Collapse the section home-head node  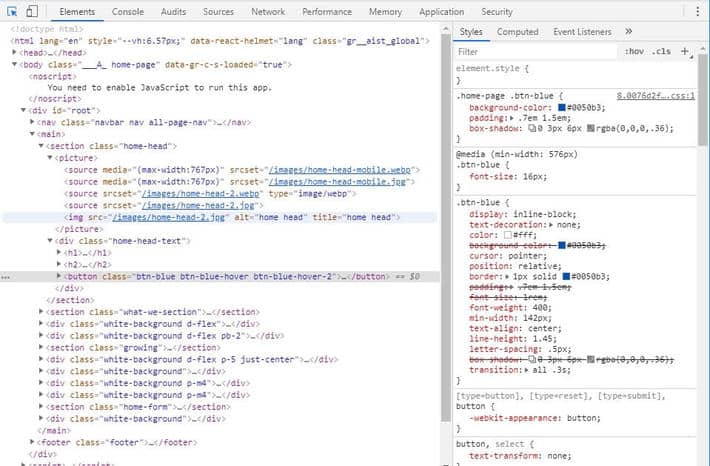[x=41, y=146]
